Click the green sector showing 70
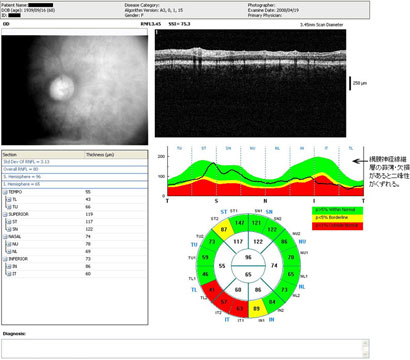Image resolution: width=410 pixels, height=360 pixels. coord(291,257)
